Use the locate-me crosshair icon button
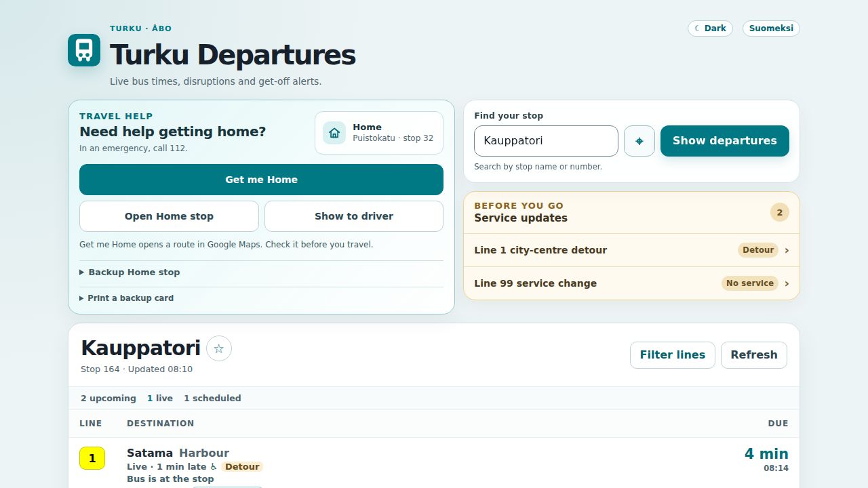Screen dimensions: 868x488 [639, 141]
